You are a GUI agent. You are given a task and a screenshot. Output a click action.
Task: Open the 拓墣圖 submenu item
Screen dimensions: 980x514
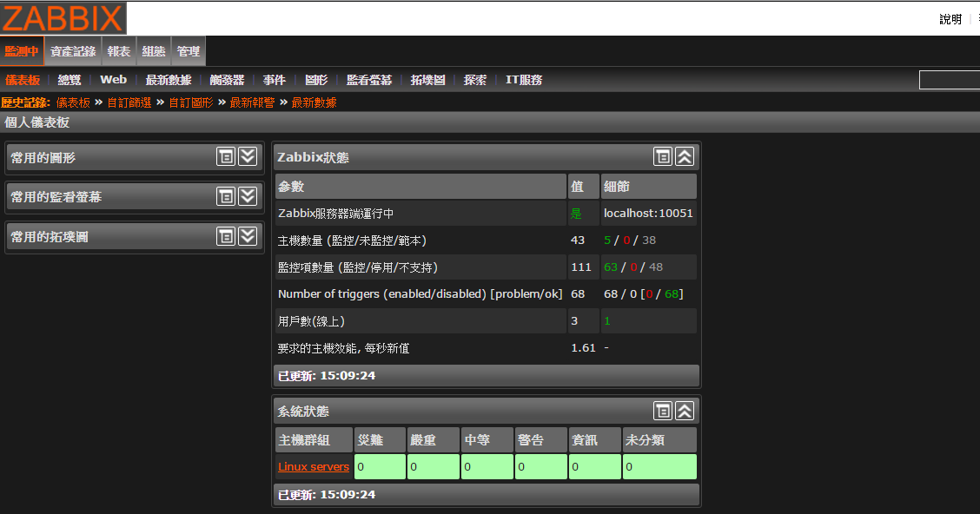tap(427, 80)
